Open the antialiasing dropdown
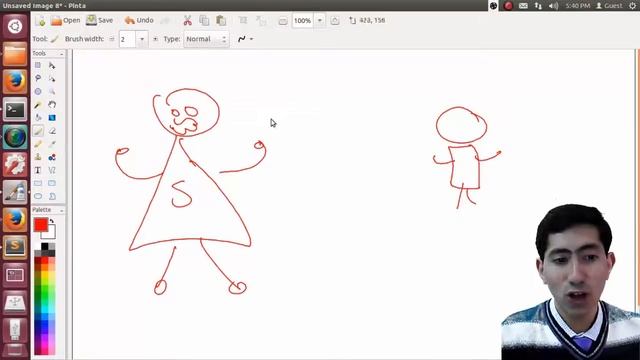 [245, 39]
